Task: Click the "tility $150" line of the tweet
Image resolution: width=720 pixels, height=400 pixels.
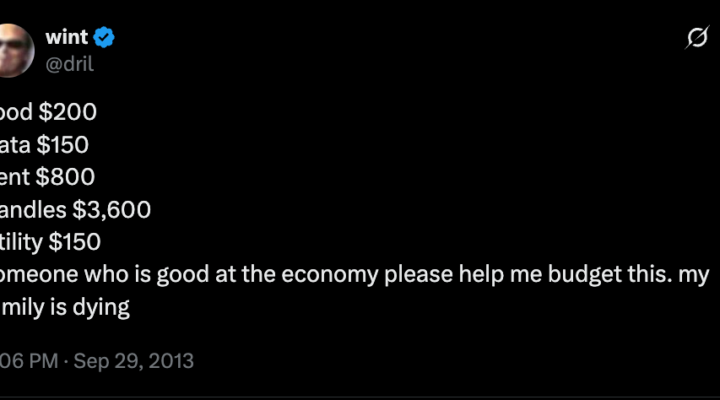Action: coord(50,242)
